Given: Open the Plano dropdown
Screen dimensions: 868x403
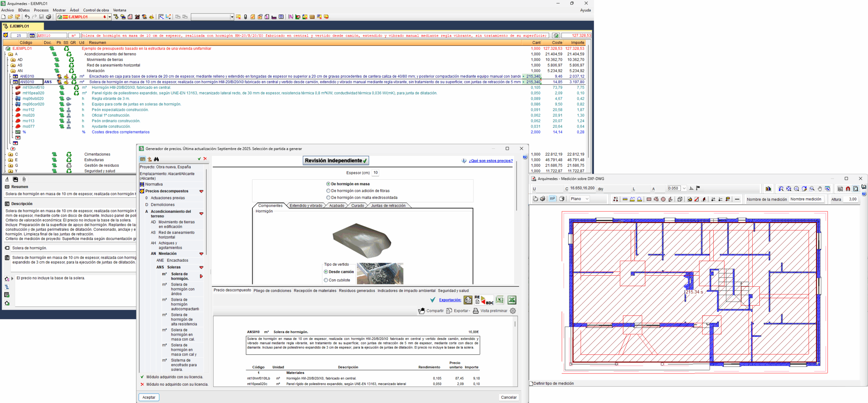Looking at the screenshot, I should tap(580, 199).
